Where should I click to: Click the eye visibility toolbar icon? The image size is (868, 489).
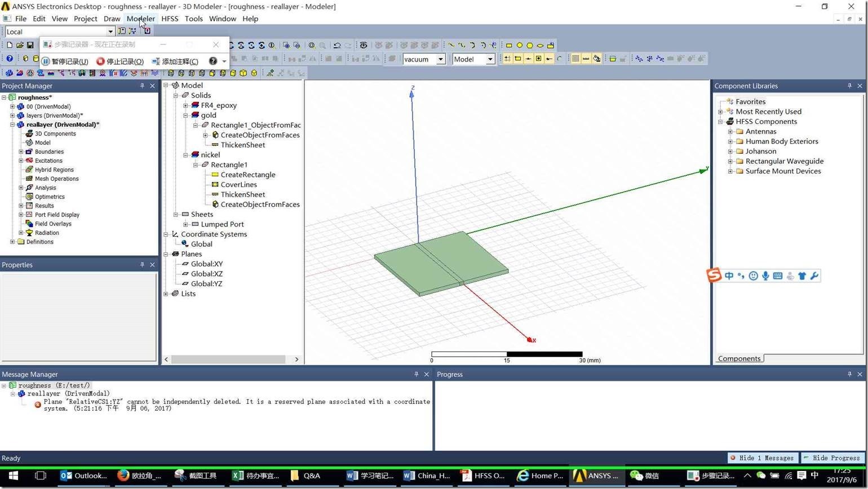pos(364,45)
